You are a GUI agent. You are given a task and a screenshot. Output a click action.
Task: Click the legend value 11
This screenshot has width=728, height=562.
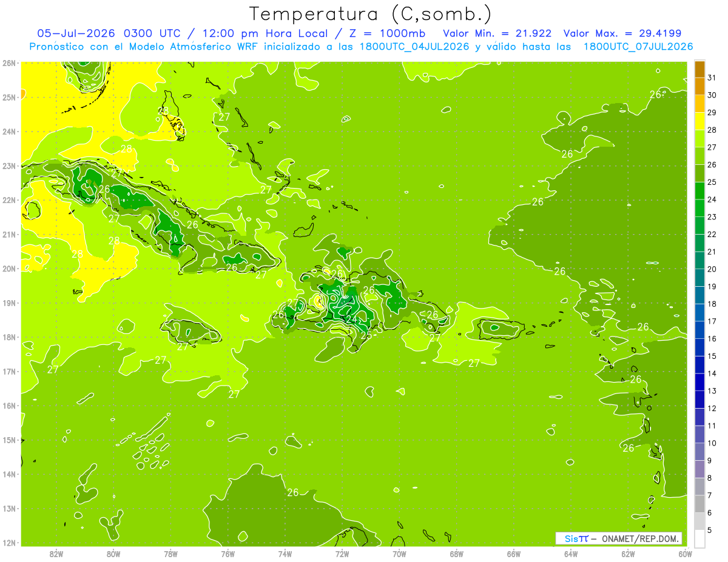point(712,426)
